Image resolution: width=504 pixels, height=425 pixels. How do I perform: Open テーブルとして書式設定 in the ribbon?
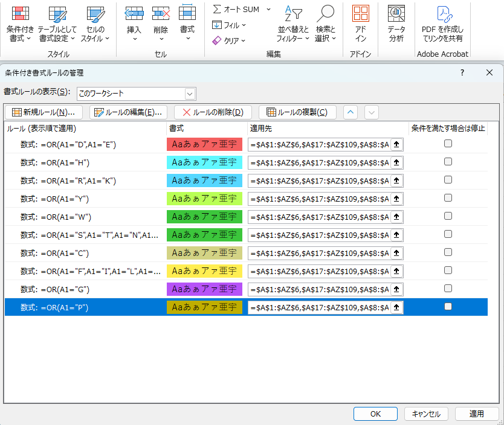coord(57,24)
